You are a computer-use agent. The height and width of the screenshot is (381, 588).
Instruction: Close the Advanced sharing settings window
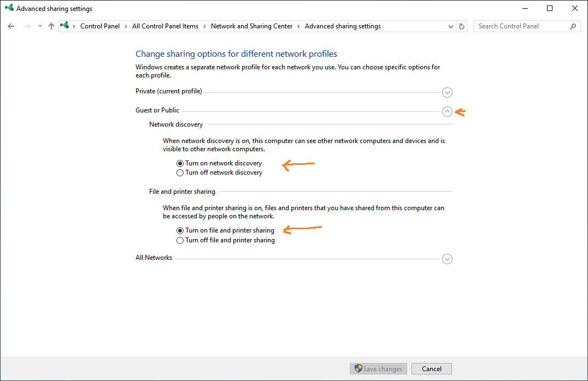[x=574, y=8]
